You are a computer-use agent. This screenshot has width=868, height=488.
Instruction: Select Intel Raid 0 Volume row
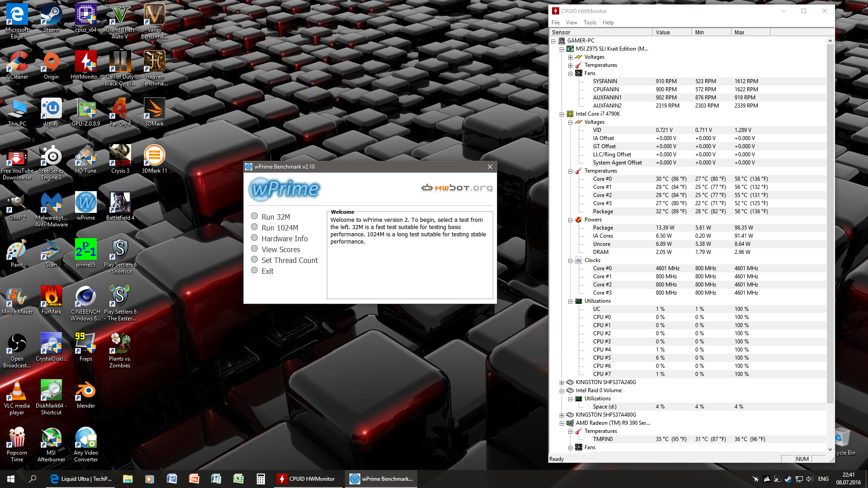tap(599, 390)
